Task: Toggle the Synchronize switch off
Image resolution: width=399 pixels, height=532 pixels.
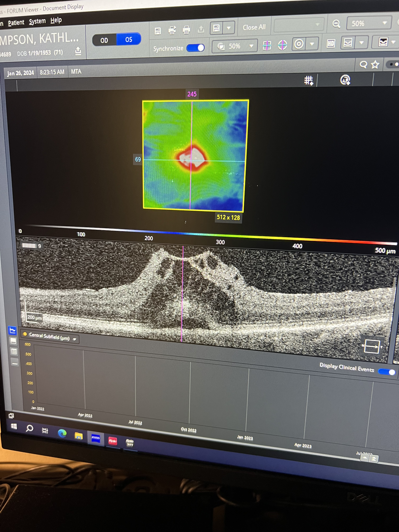Action: [196, 48]
